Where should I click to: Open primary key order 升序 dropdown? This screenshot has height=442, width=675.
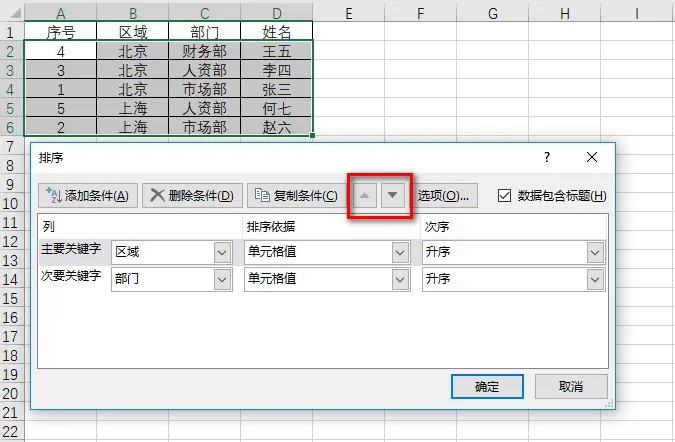[595, 252]
